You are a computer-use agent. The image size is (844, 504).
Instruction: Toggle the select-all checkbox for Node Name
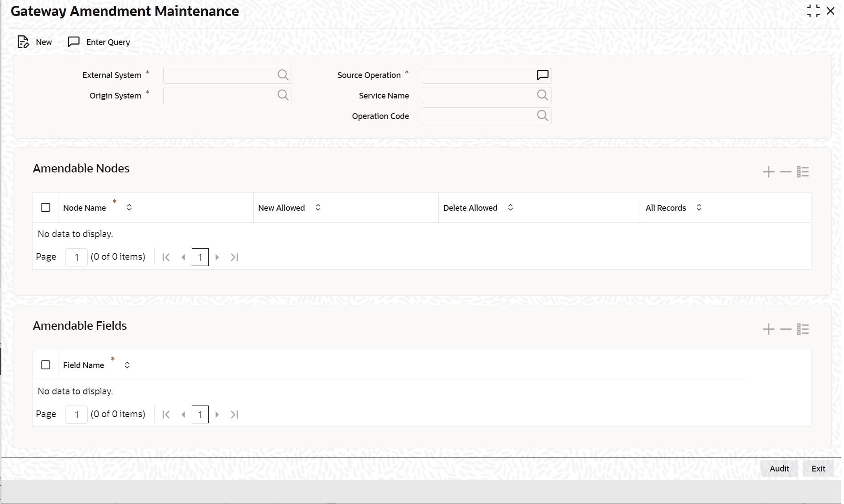point(45,207)
